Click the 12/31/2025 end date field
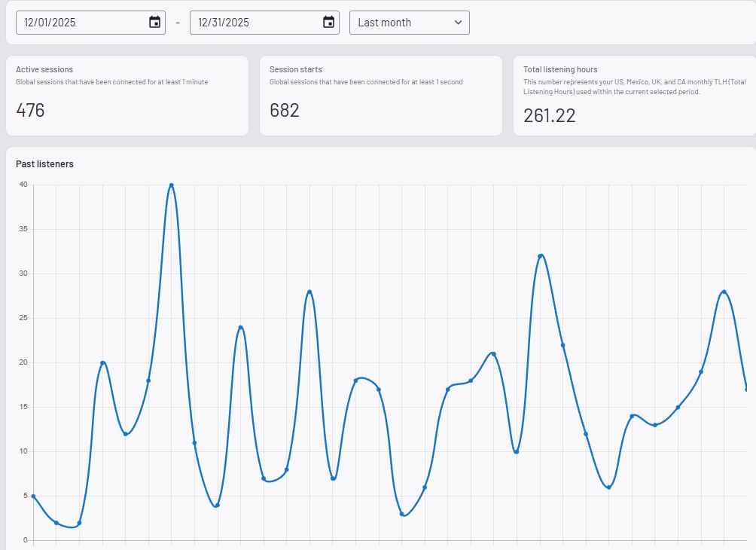The image size is (756, 550). coord(248,23)
